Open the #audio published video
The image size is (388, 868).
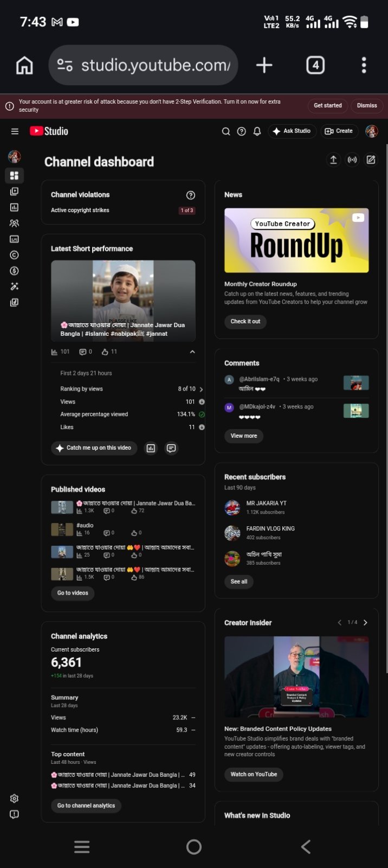point(85,526)
